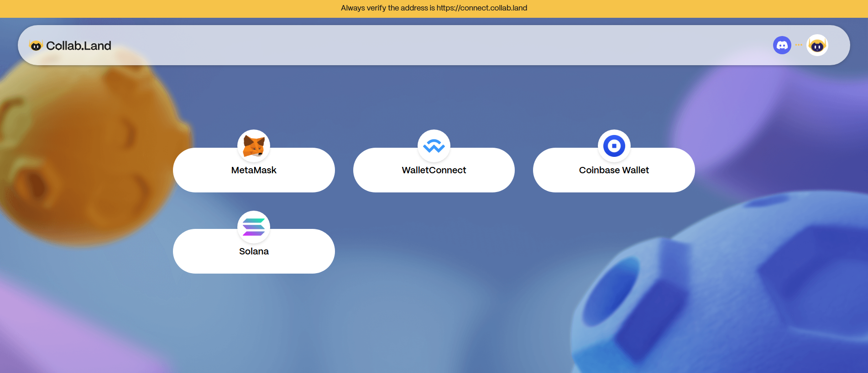
Task: Click the MetaMask fox icon
Action: 254,146
